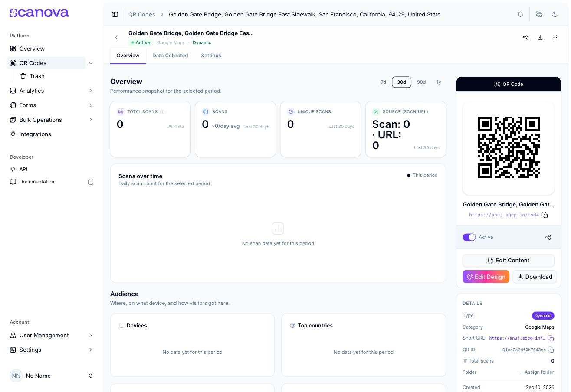
Task: Click the share icon in the title bar
Action: 525,37
